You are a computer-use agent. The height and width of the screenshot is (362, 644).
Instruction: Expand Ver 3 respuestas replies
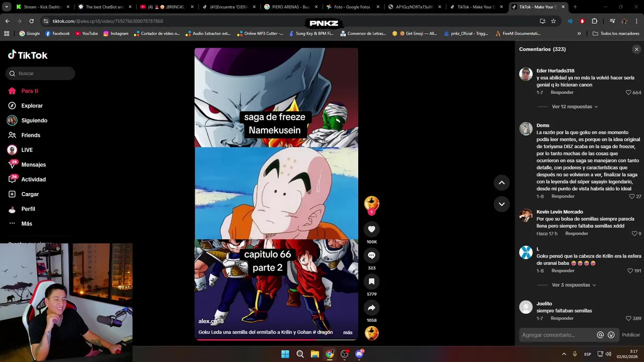click(574, 285)
